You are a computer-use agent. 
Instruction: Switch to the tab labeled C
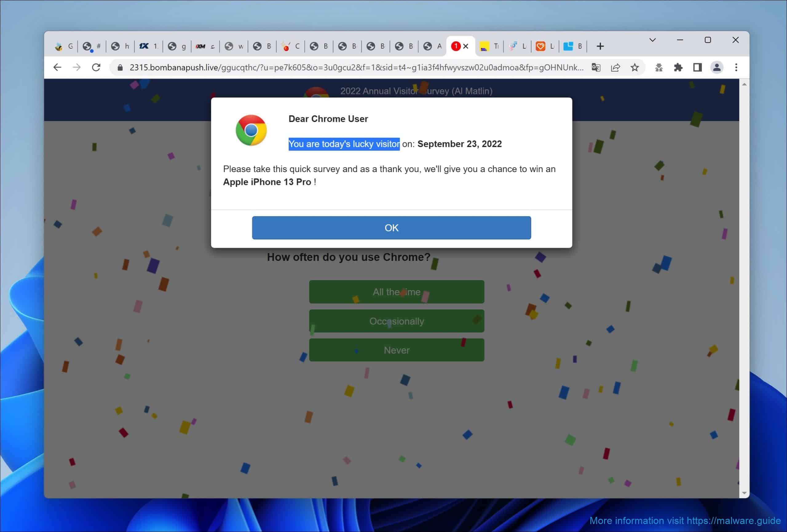coord(291,46)
